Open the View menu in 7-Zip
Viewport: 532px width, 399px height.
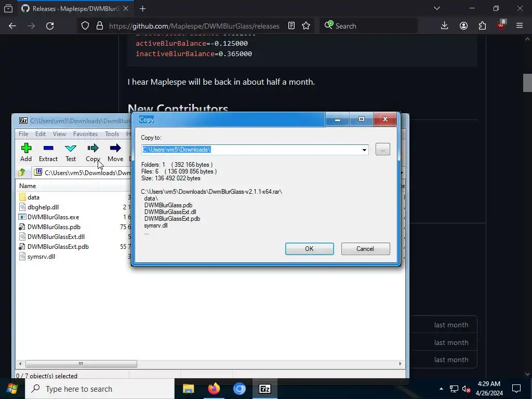[59, 134]
